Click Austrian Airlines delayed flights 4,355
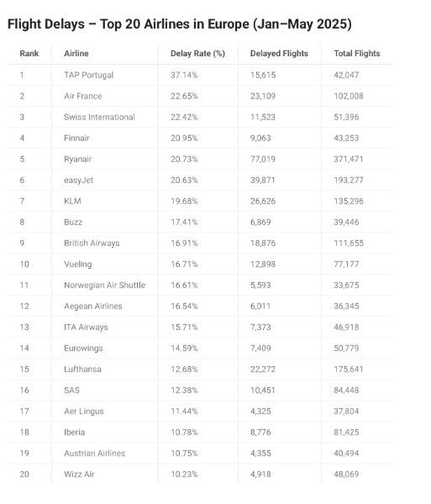 (x=260, y=454)
